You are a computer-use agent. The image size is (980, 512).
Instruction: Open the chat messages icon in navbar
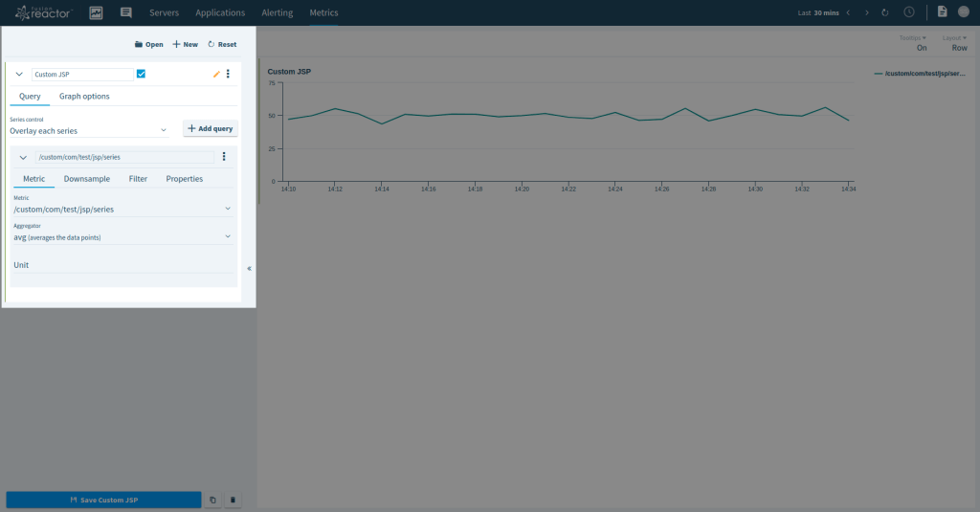click(125, 12)
